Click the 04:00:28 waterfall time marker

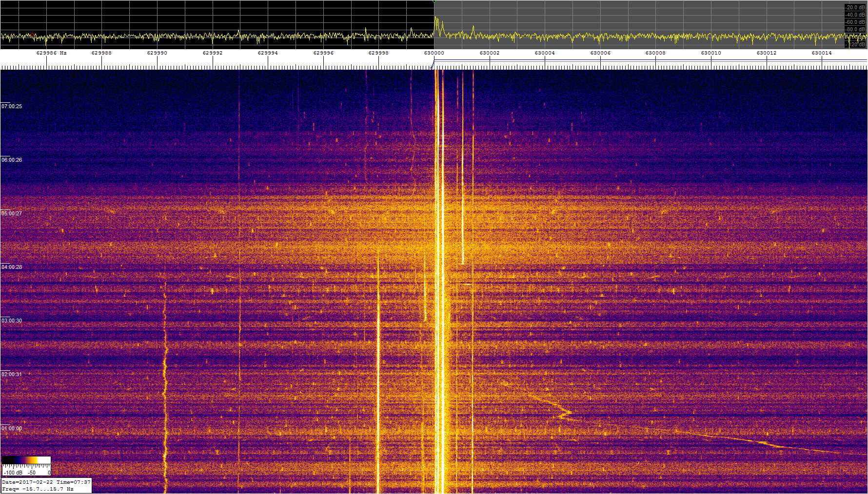12,267
